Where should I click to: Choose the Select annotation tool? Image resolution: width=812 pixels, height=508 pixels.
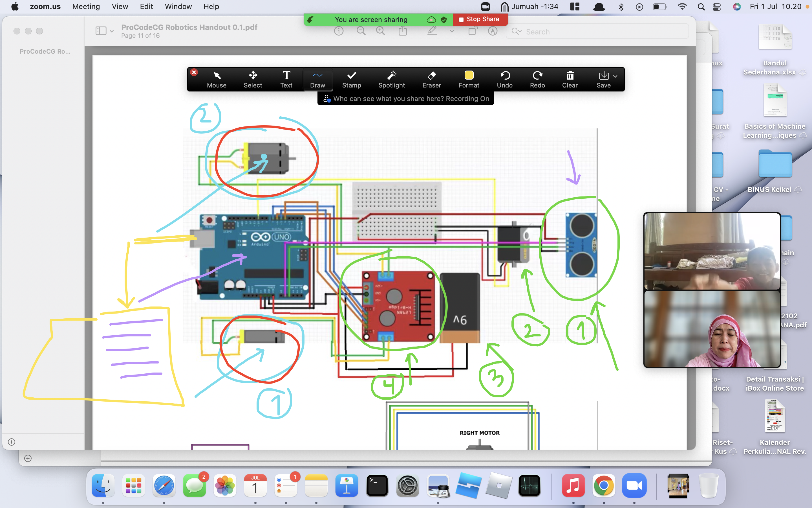(x=253, y=80)
